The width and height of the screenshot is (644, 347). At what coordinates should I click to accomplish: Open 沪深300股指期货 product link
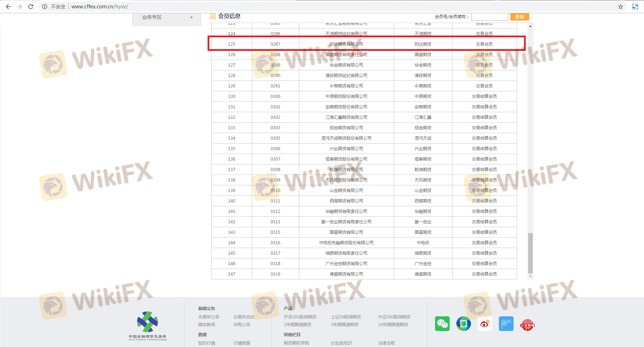(x=300, y=317)
